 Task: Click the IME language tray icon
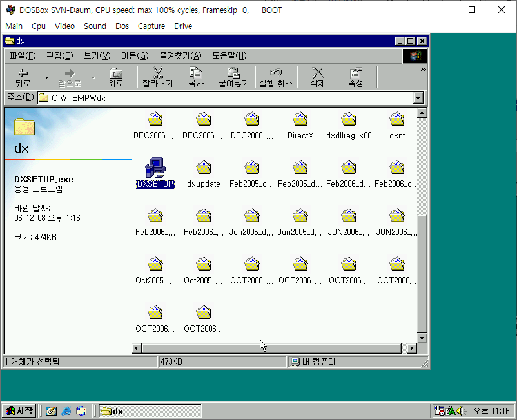click(451, 411)
